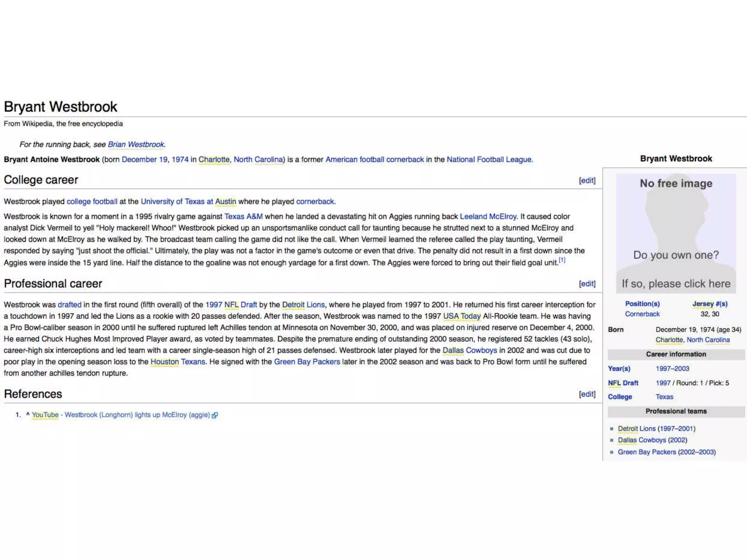
Task: Open footnote marker [1] after field goal unit
Action: tap(562, 260)
